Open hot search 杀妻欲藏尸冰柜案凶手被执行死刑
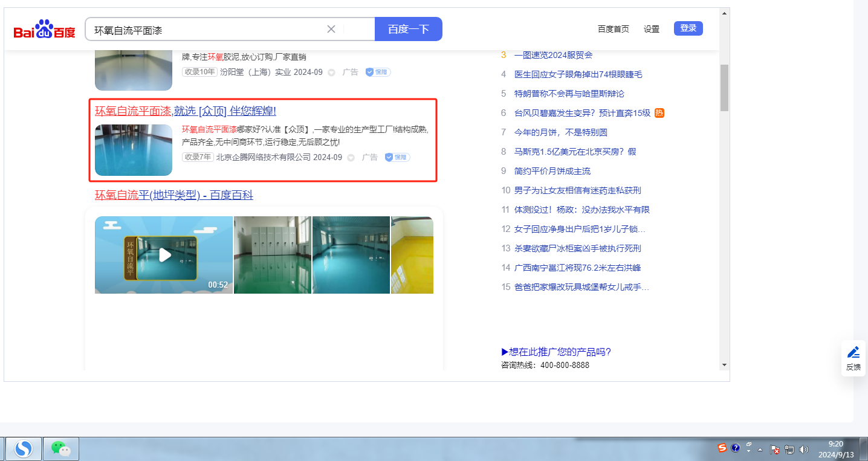The image size is (868, 461). (578, 248)
